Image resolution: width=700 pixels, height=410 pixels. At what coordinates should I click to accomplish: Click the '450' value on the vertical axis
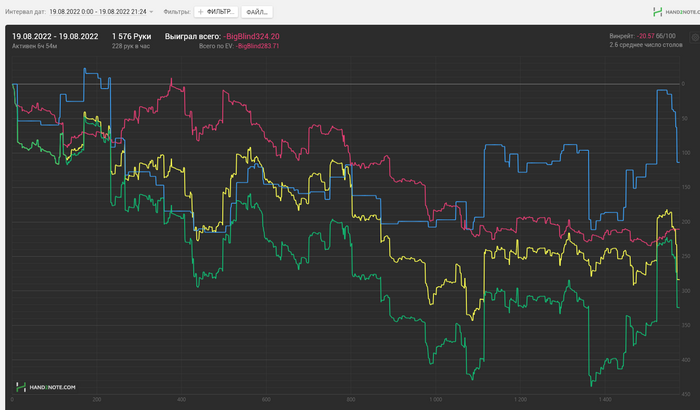click(x=686, y=394)
